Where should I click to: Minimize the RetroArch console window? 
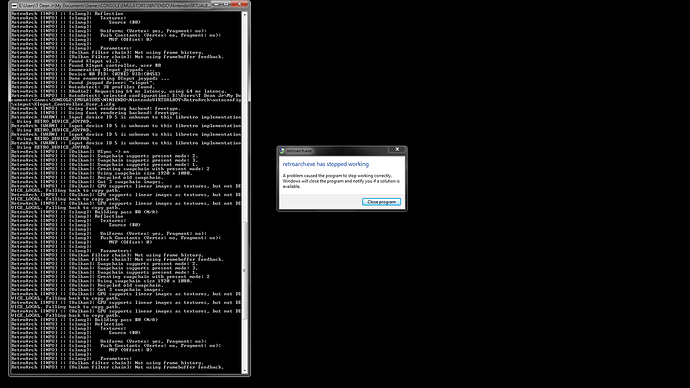coord(217,4)
